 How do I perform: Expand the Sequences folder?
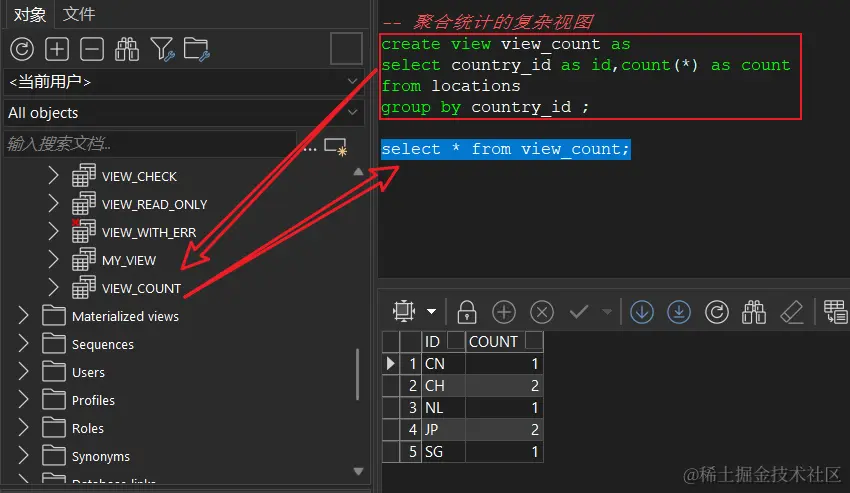click(23, 344)
